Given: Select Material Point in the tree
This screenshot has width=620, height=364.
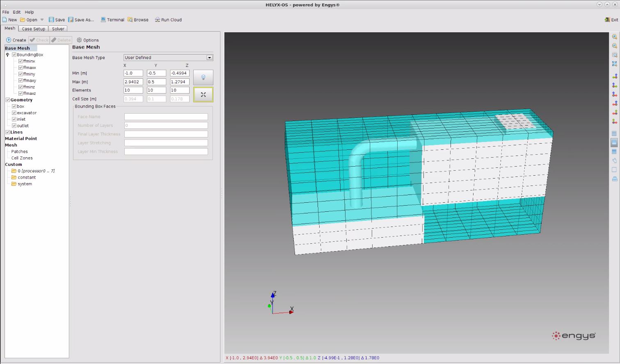Looking at the screenshot, I should (21, 139).
